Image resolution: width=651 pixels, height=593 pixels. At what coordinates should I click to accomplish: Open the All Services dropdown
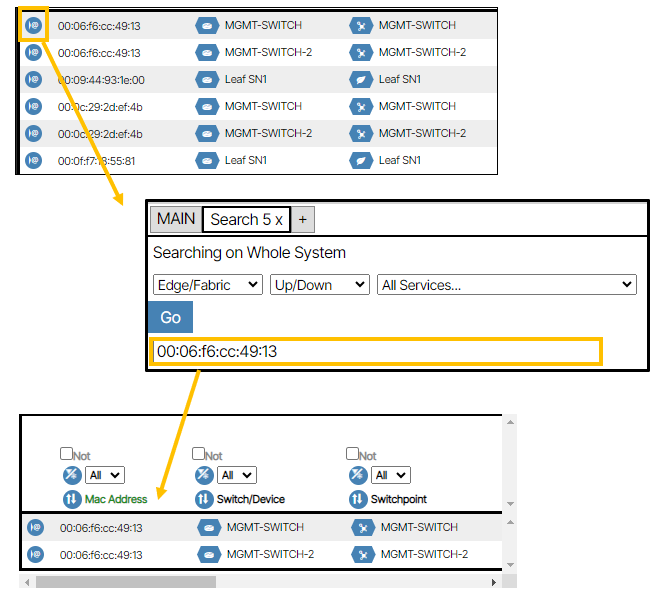point(507,285)
